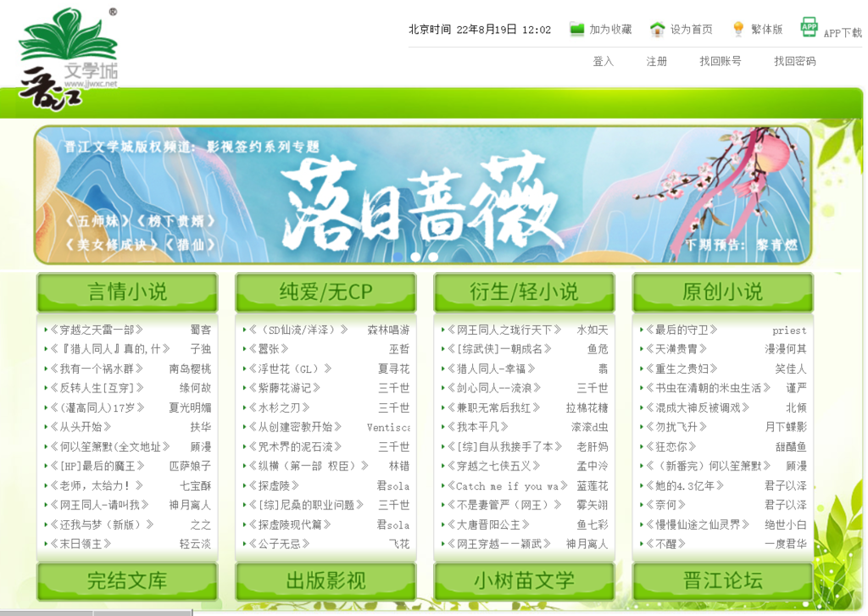This screenshot has height=616, width=868.
Task: Open novel 《狂恋你》
Action: (671, 447)
